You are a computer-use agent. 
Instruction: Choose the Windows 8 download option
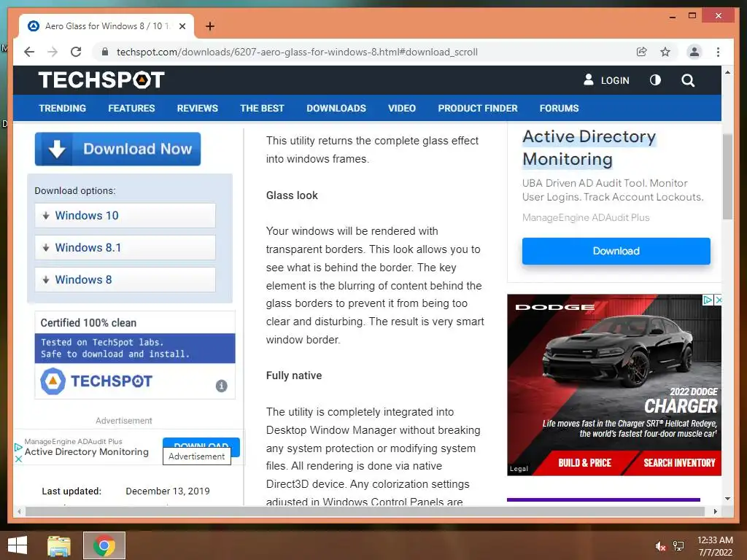pos(125,279)
